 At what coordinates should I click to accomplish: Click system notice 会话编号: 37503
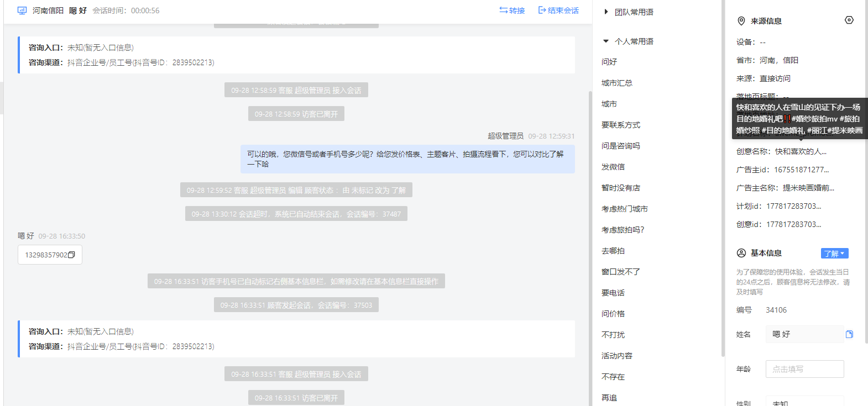(296, 305)
